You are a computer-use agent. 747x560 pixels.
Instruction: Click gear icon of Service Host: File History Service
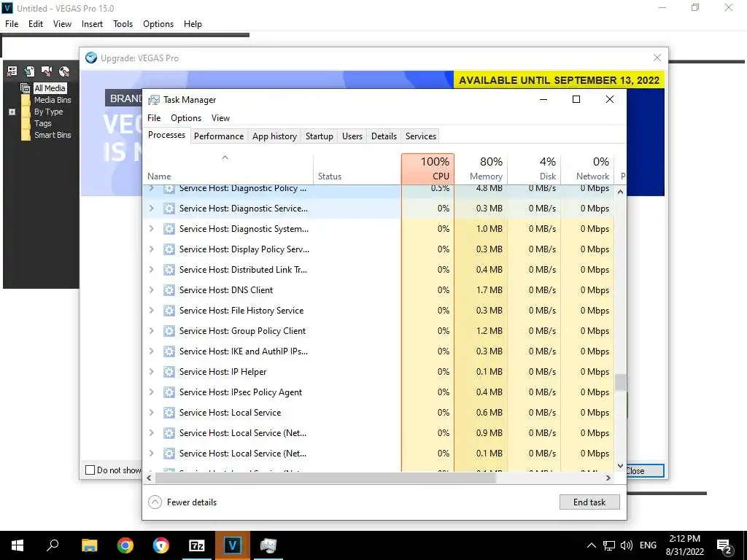(169, 311)
